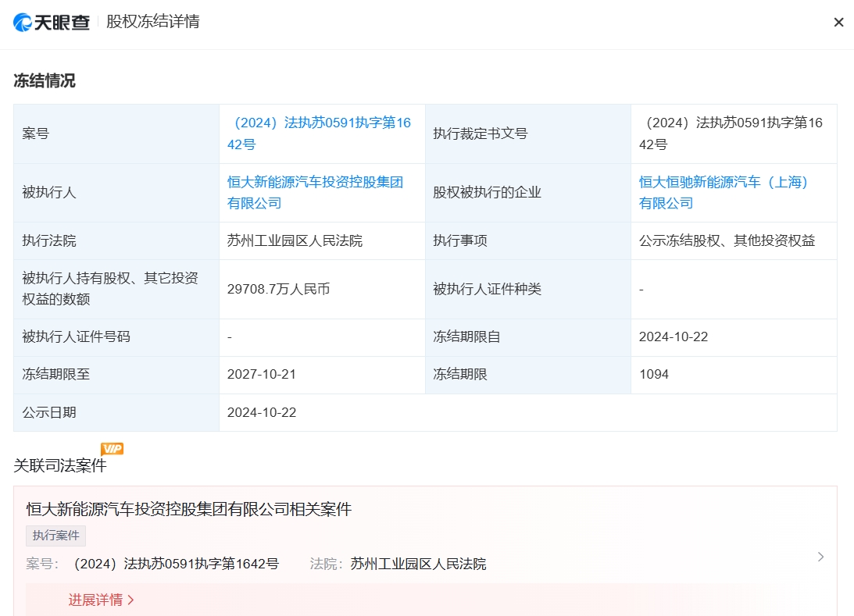854x616 pixels.
Task: Select freeze start date 2024-10-22
Action: tap(674, 336)
